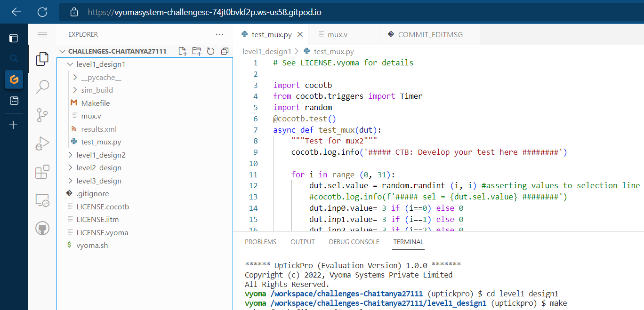Select the TERMINAL panel tab
The width and height of the screenshot is (644, 310).
click(x=409, y=242)
